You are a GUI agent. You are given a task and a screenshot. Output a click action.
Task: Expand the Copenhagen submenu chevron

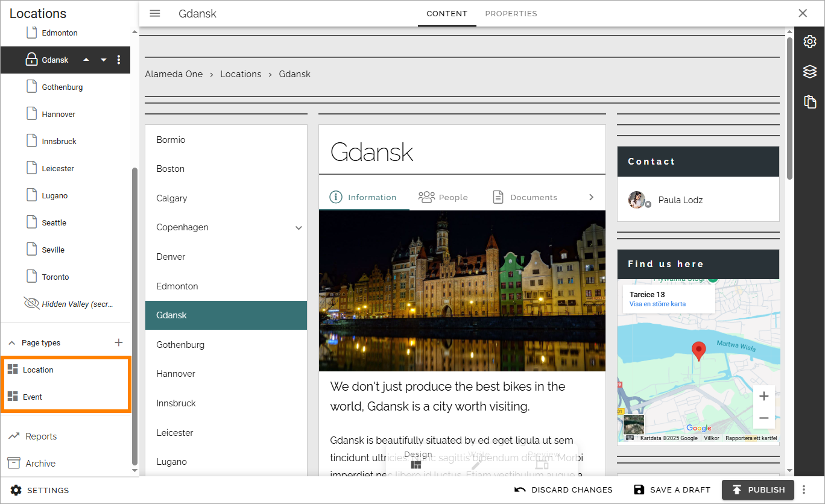(x=299, y=228)
